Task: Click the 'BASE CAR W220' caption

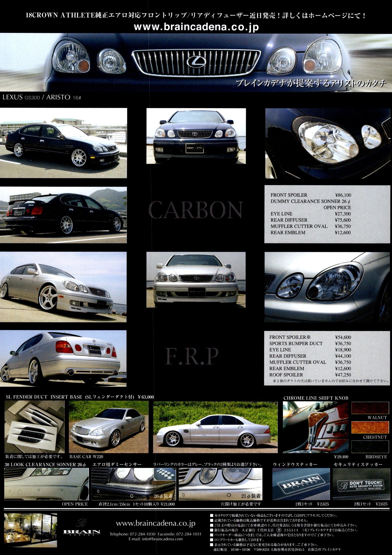Action: pos(86,457)
